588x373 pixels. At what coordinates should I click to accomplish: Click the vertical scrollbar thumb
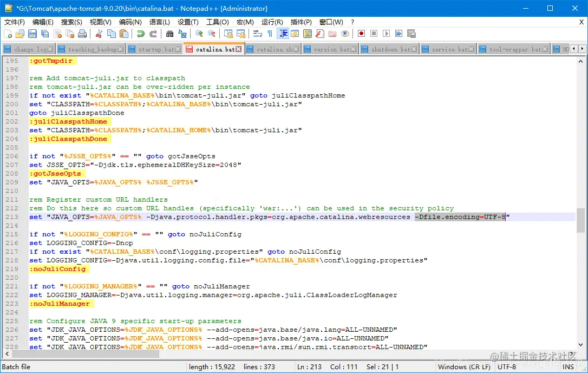(580, 221)
